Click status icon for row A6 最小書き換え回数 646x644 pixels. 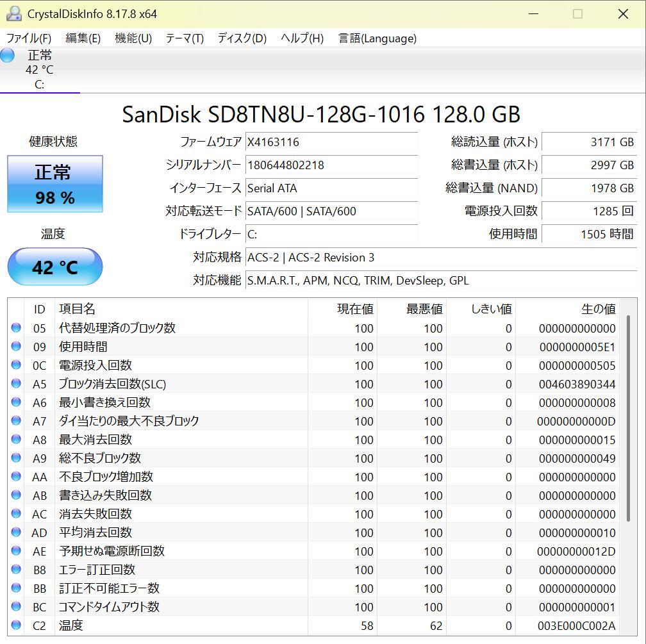pos(16,402)
